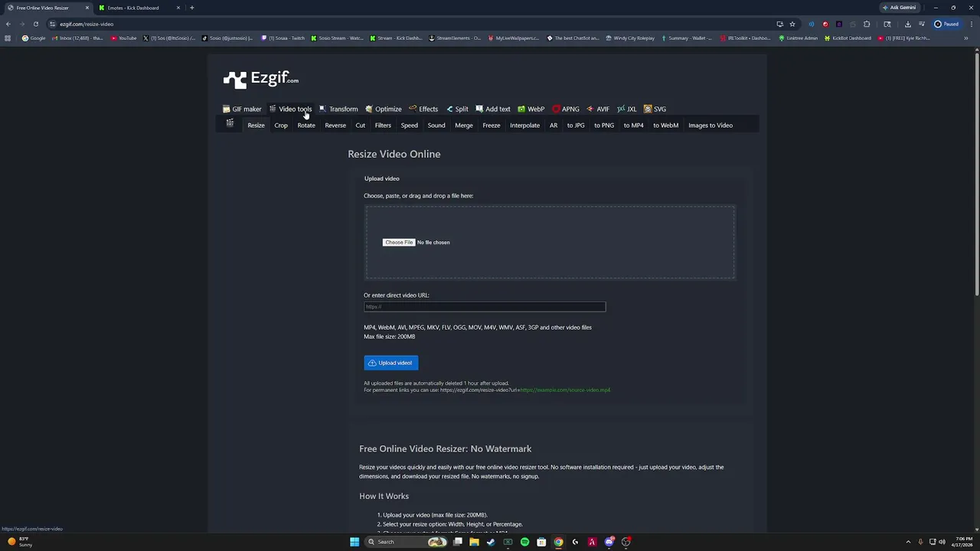Open the Optimize menu
980x551 pixels.
pos(384,109)
